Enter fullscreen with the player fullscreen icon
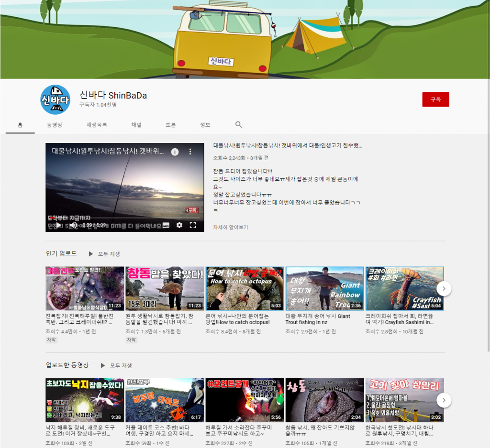 coord(192,225)
